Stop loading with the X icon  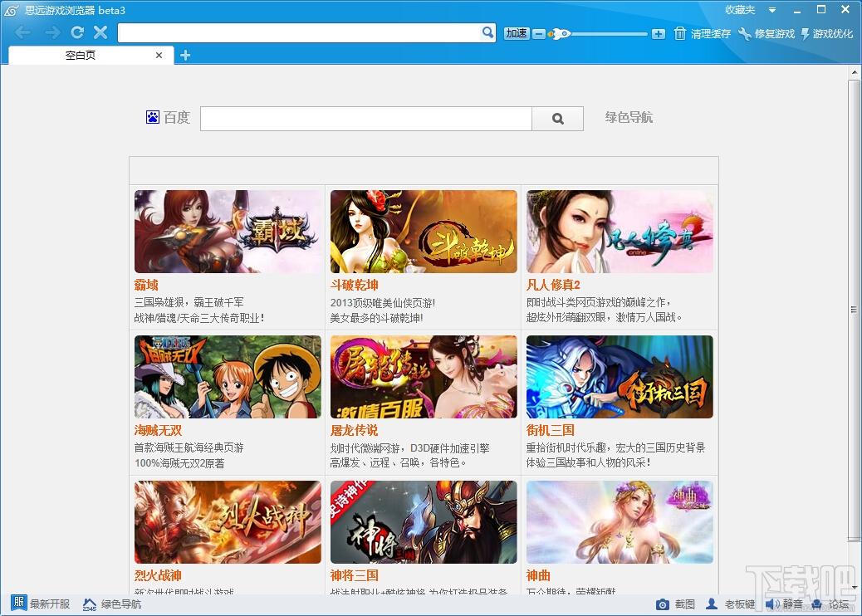100,32
